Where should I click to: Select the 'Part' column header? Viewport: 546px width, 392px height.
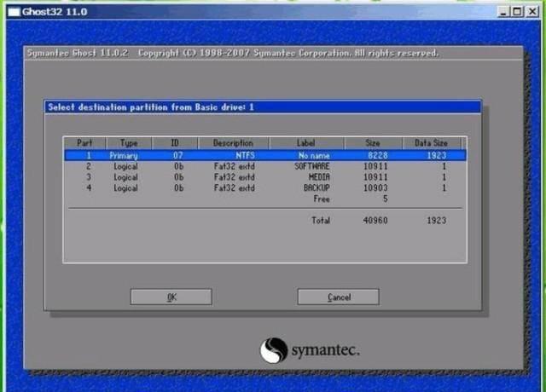[x=84, y=143]
